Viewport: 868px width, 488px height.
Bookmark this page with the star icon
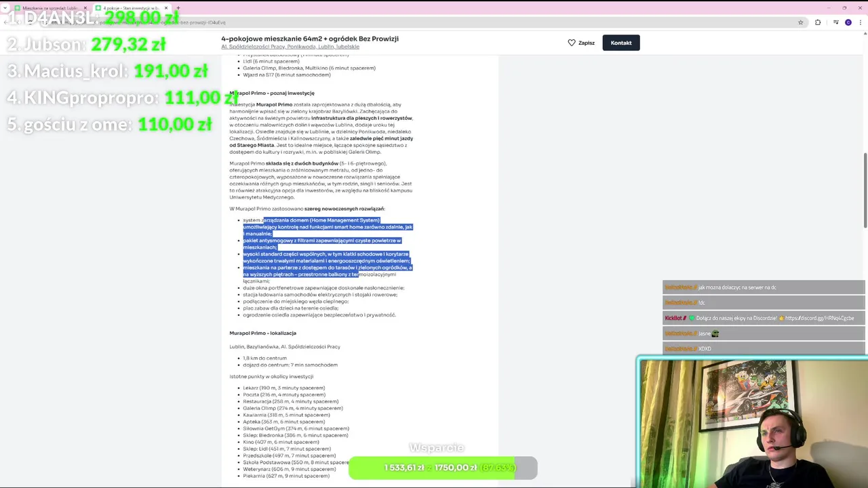coord(801,22)
